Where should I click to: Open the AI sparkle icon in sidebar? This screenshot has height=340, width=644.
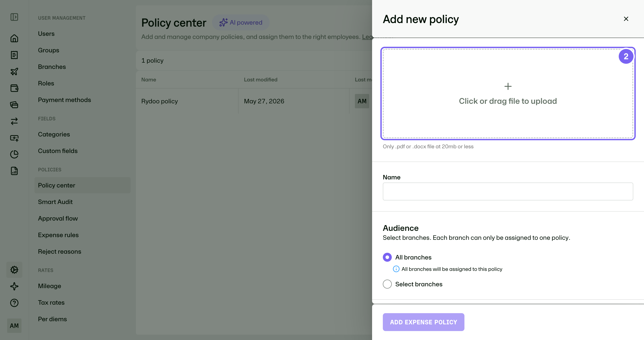pyautogui.click(x=14, y=286)
